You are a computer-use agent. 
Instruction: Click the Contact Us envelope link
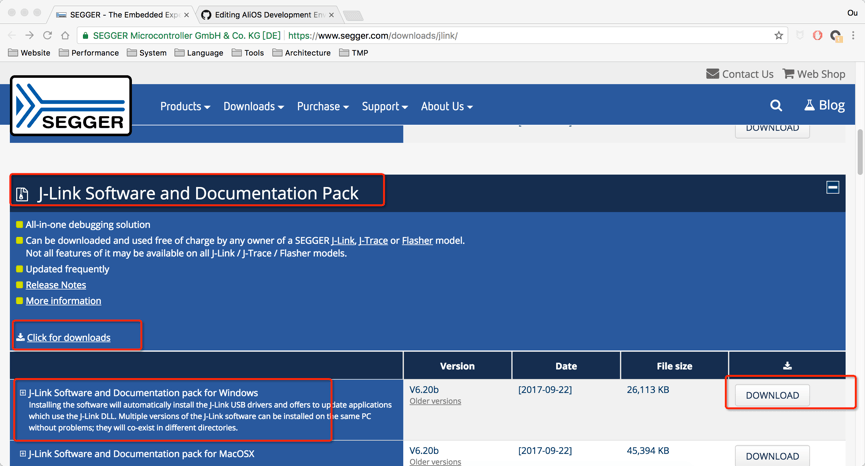pyautogui.click(x=740, y=74)
